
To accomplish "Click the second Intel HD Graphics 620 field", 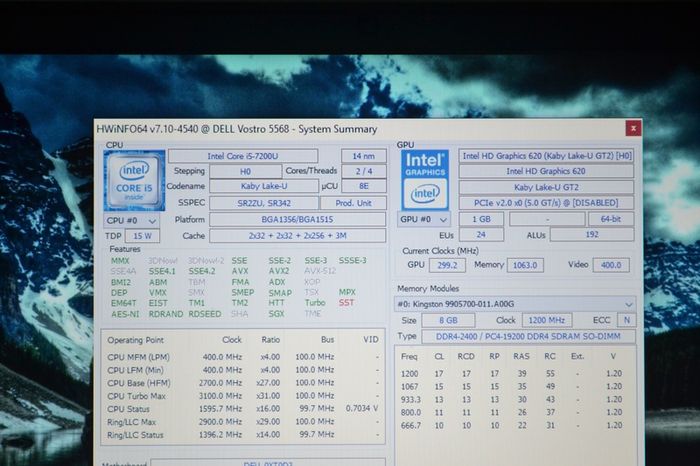I will [x=546, y=171].
